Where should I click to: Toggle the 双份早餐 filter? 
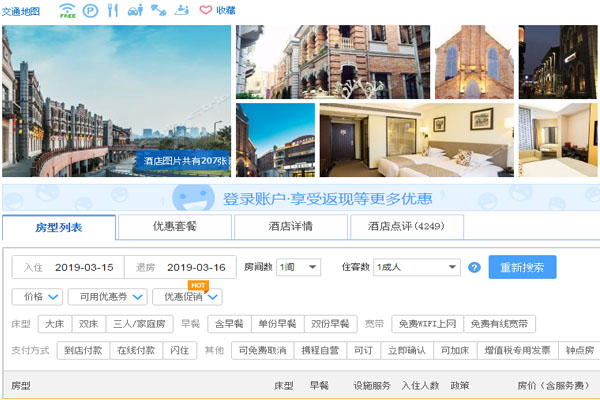point(331,324)
